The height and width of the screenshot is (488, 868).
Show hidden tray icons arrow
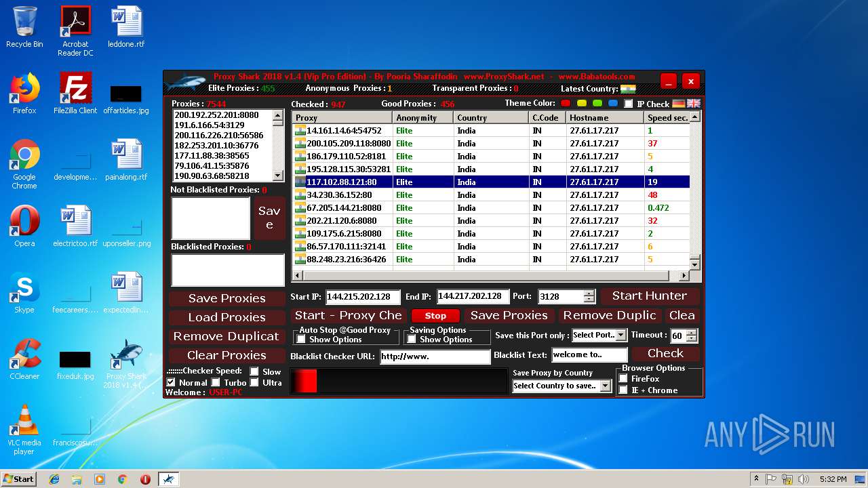coord(756,479)
